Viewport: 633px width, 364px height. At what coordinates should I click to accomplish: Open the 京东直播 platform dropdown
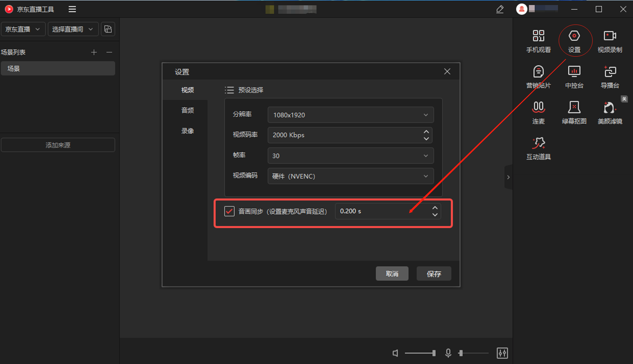tap(23, 29)
